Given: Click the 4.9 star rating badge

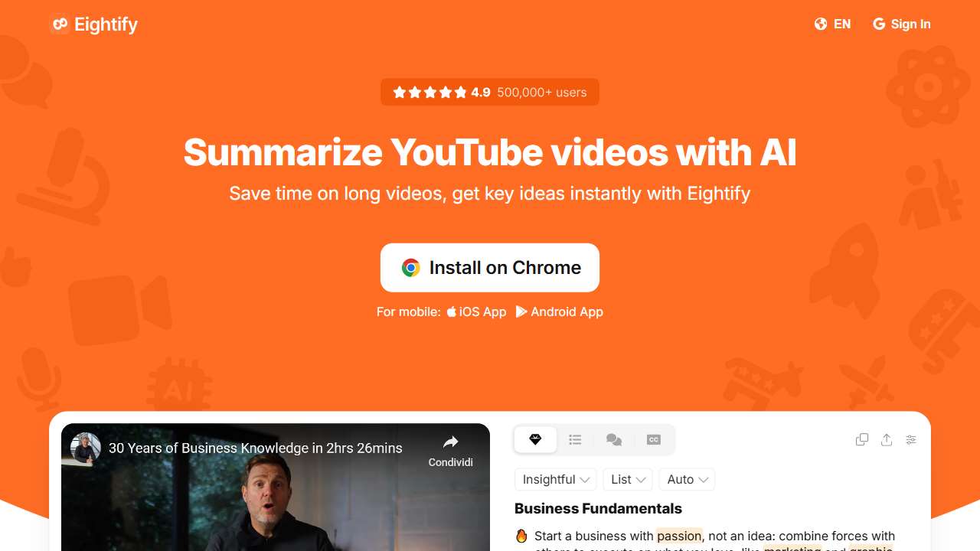Looking at the screenshot, I should click(x=490, y=92).
